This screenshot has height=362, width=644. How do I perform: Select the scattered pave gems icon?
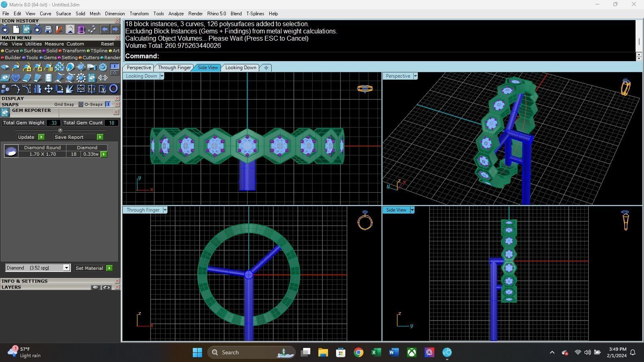(59, 67)
